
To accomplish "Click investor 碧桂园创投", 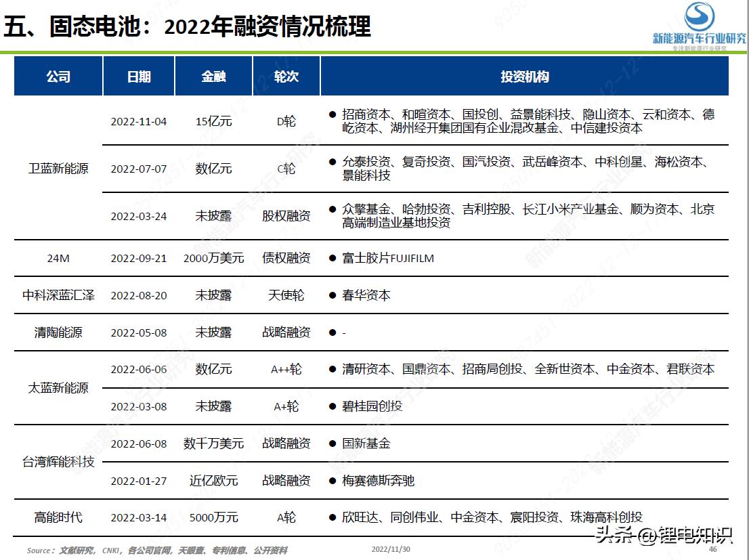I will pyautogui.click(x=372, y=406).
